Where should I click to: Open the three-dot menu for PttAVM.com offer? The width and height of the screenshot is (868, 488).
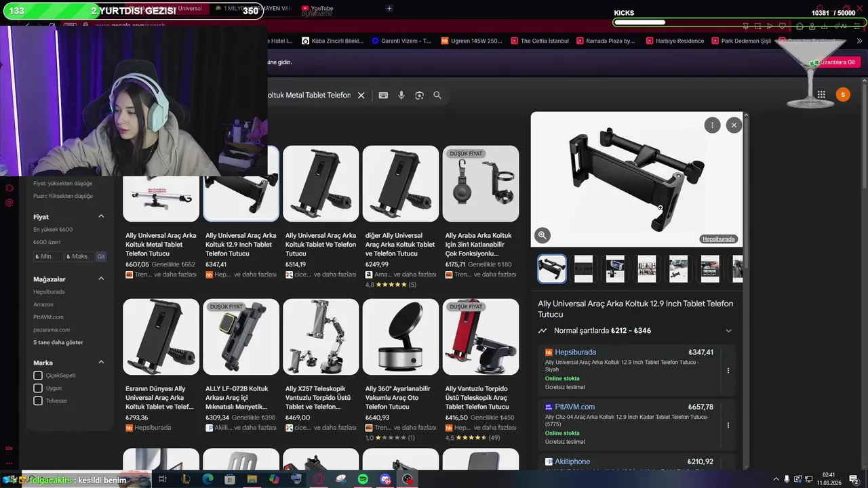click(728, 426)
